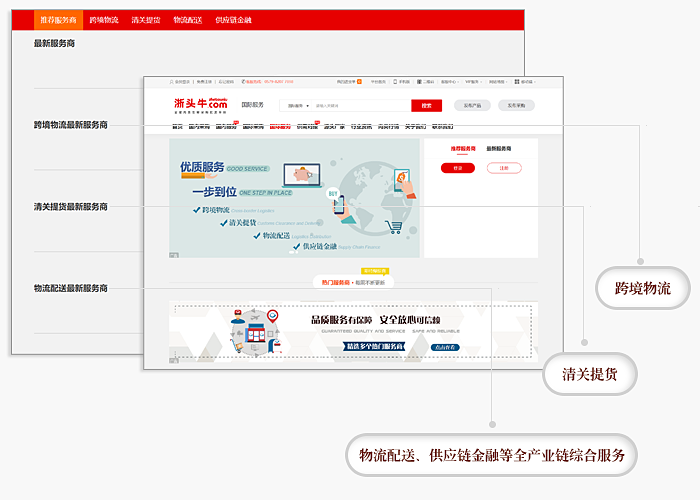The width and height of the screenshot is (700, 500).
Task: Select the 供应链金融 tab
Action: pos(233,20)
